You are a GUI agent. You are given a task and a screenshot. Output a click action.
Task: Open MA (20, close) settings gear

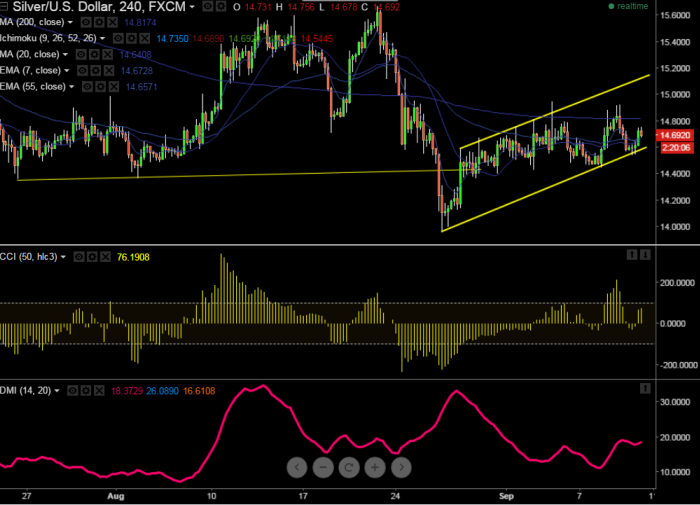point(94,54)
